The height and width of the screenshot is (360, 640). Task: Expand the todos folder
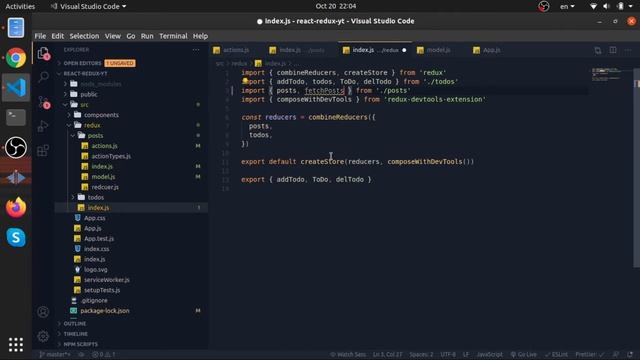96,197
